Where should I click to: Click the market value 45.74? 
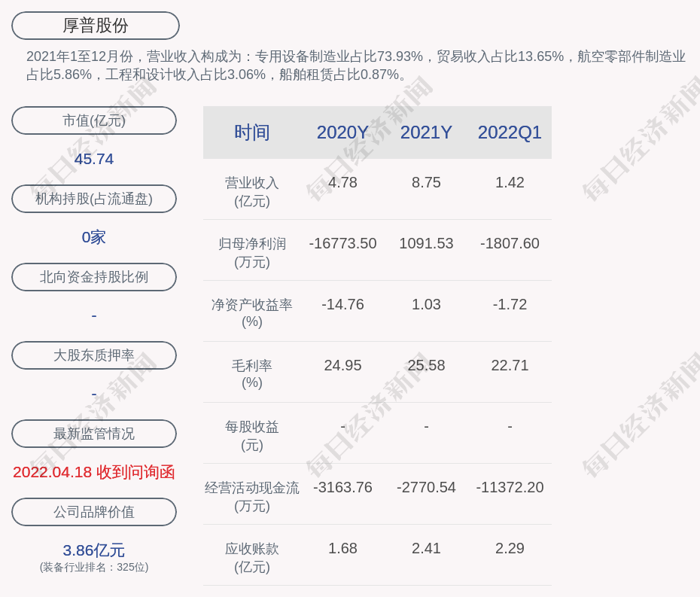94,159
